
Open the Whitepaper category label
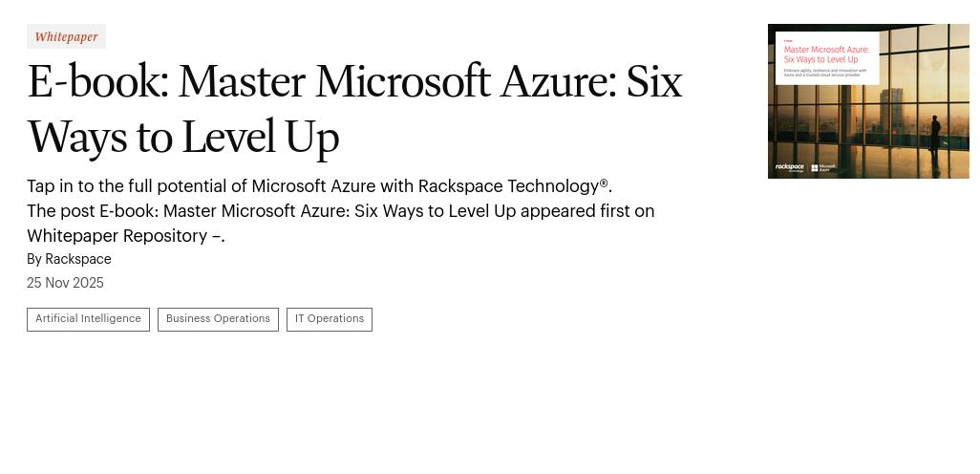(x=66, y=37)
